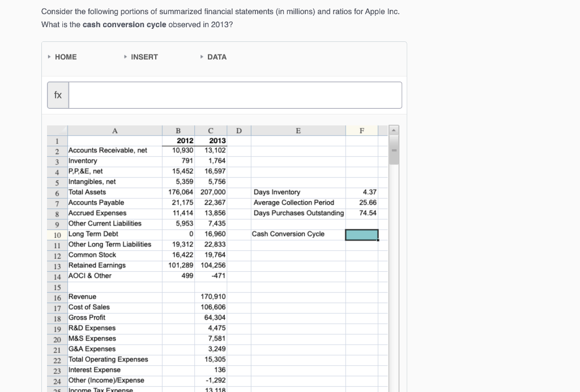Select the 2013 year header cell
This screenshot has width=580, height=392.
point(211,141)
